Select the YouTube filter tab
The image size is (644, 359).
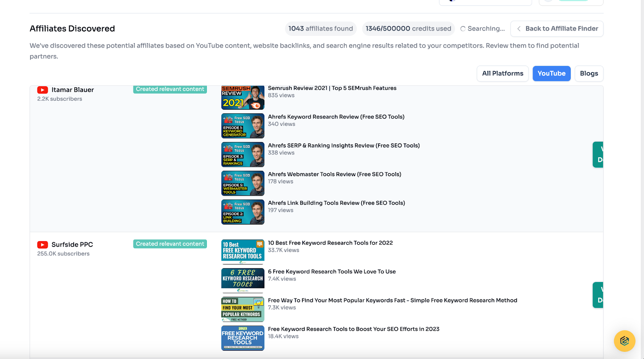551,73
